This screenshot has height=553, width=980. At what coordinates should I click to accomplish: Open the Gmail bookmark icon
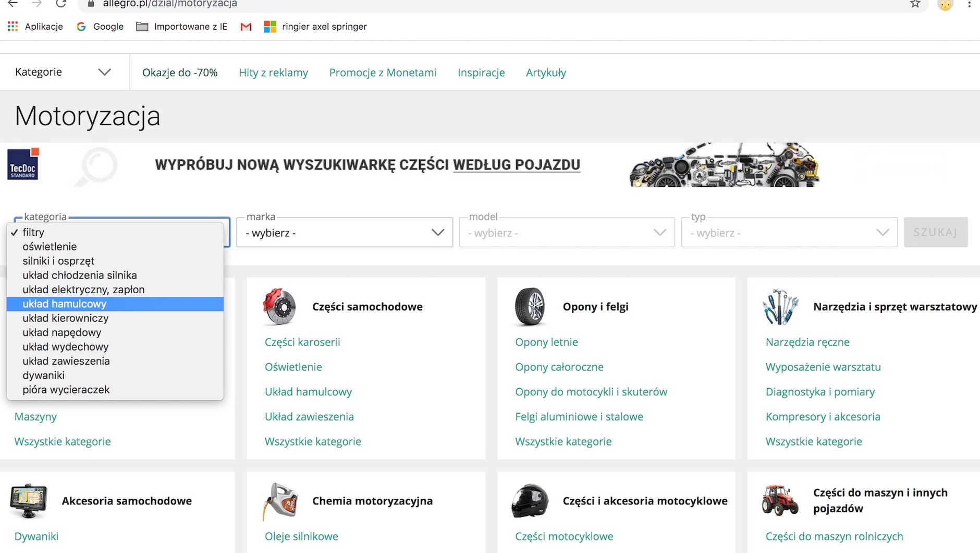(x=246, y=27)
